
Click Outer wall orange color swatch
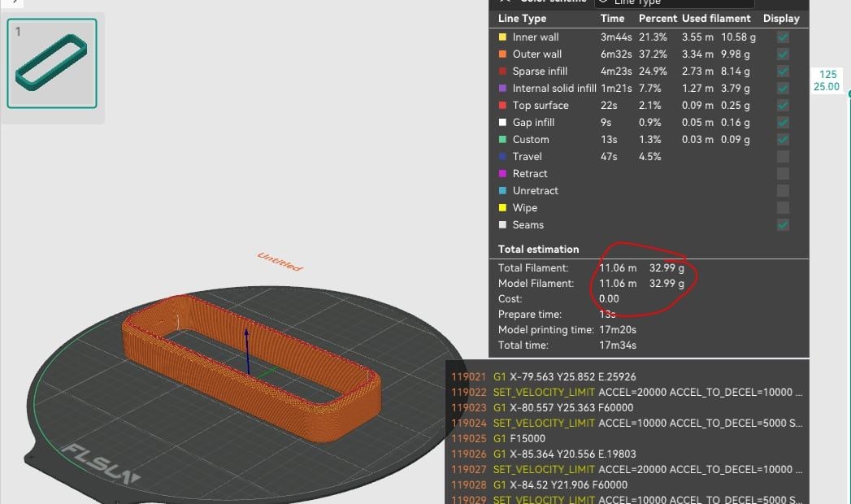tap(502, 54)
